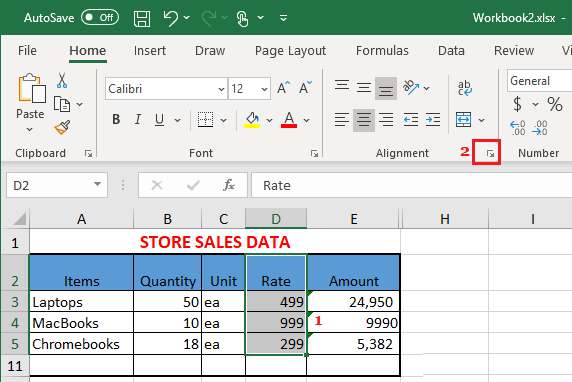Open the File tab
572x382 pixels.
(x=27, y=51)
